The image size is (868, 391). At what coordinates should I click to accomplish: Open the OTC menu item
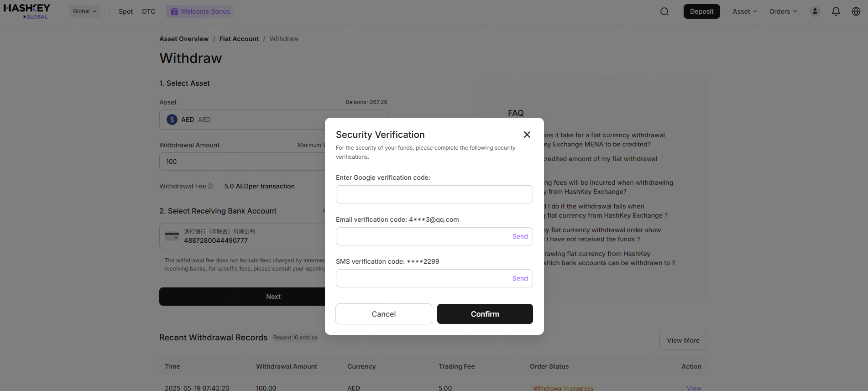[x=148, y=11]
